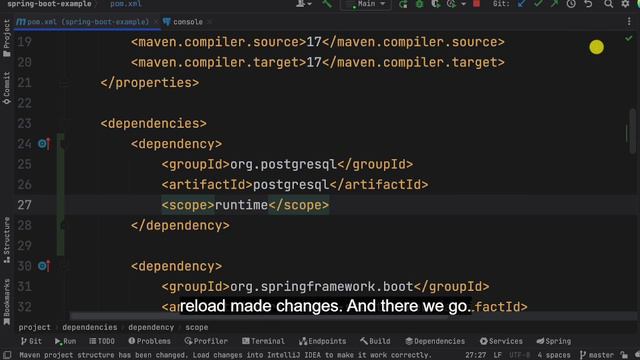
Task: Click the rollback undo arrow icon
Action: (588, 4)
